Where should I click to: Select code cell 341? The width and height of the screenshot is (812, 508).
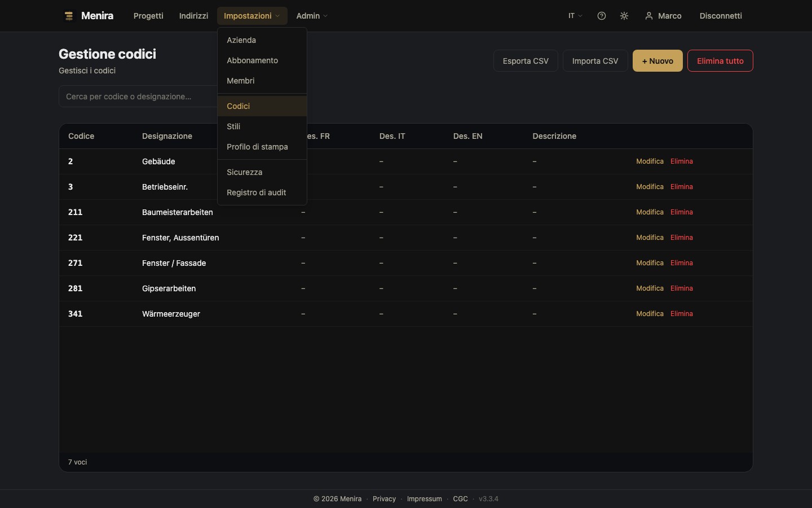[75, 314]
